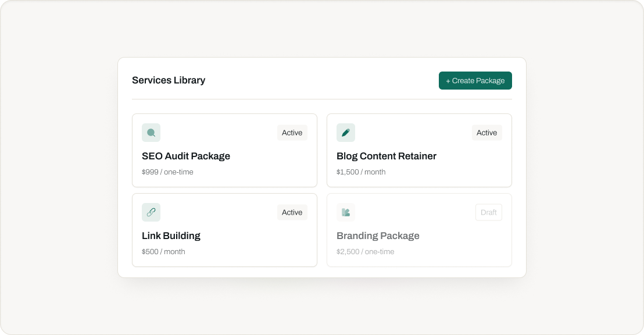Click the Create Package button
644x335 pixels.
[475, 81]
